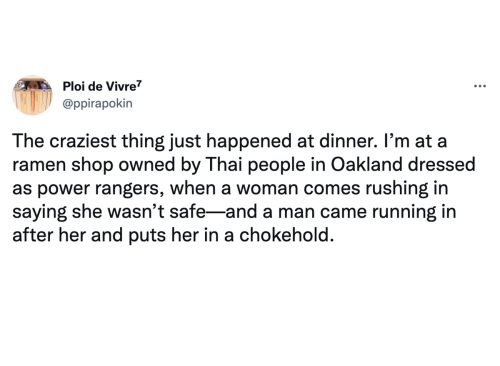
Task: Click the superscript 7 beside the name
Action: click(140, 84)
